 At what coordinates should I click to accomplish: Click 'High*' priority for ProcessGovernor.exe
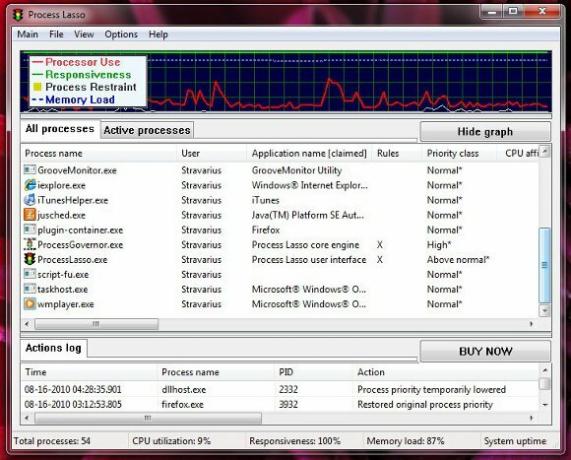tap(439, 245)
